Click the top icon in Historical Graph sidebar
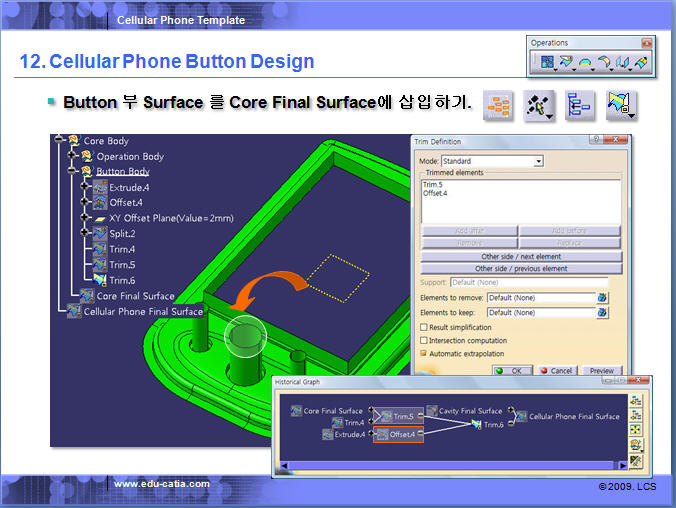This screenshot has width=676, height=508. pos(636,398)
